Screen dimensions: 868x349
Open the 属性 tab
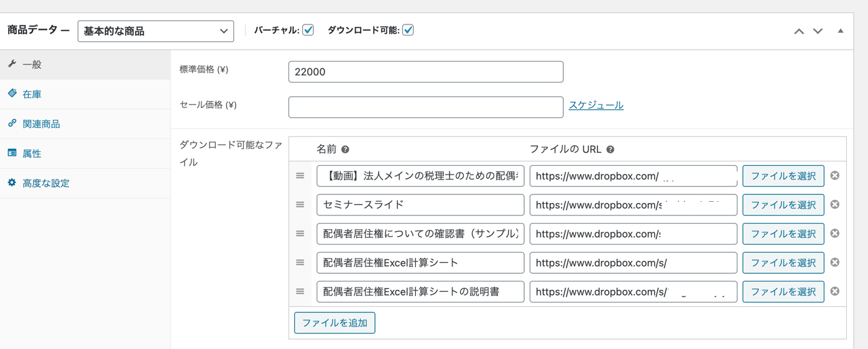pyautogui.click(x=85, y=153)
